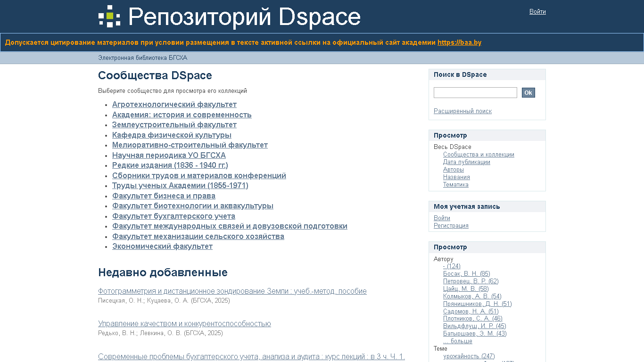
Task: Open Факультет биотехнологии и аквакультуры
Action: pyautogui.click(x=193, y=206)
